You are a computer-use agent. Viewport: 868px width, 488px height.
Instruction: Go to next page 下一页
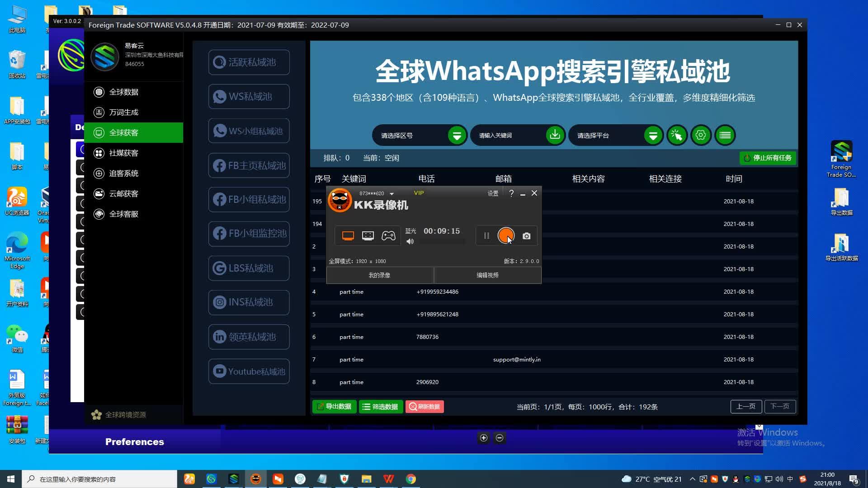tap(780, 407)
